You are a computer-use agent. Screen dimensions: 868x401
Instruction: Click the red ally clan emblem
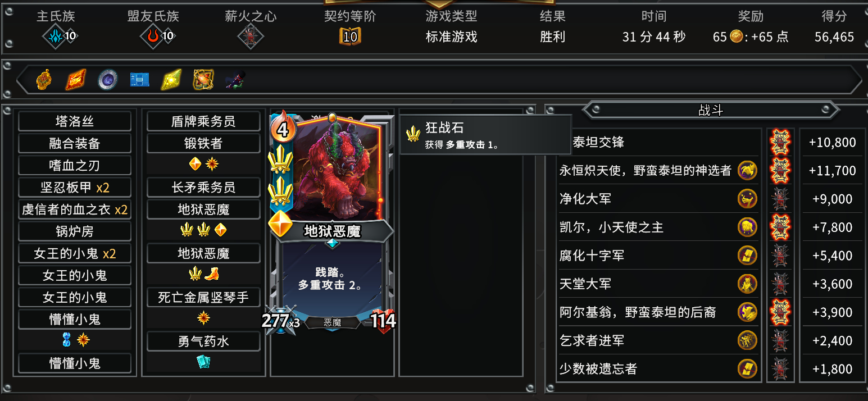(x=152, y=37)
